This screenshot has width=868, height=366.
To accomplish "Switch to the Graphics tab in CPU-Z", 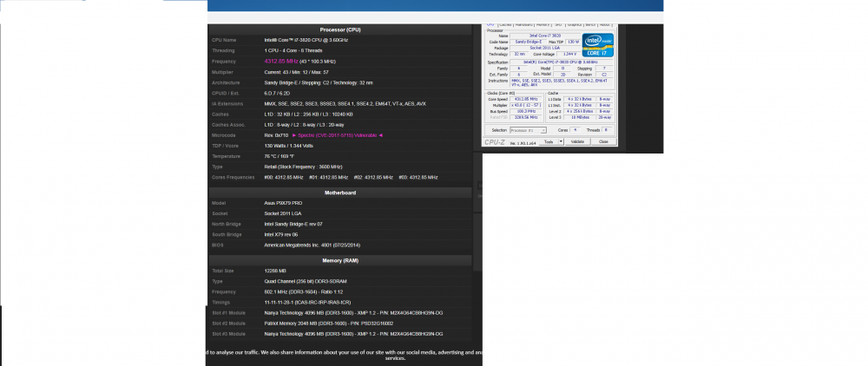I will 575,24.
